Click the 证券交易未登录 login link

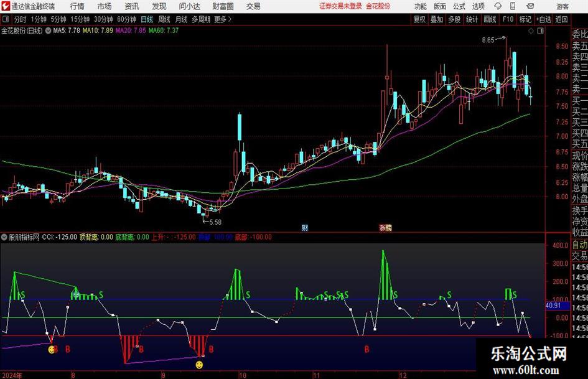340,6
